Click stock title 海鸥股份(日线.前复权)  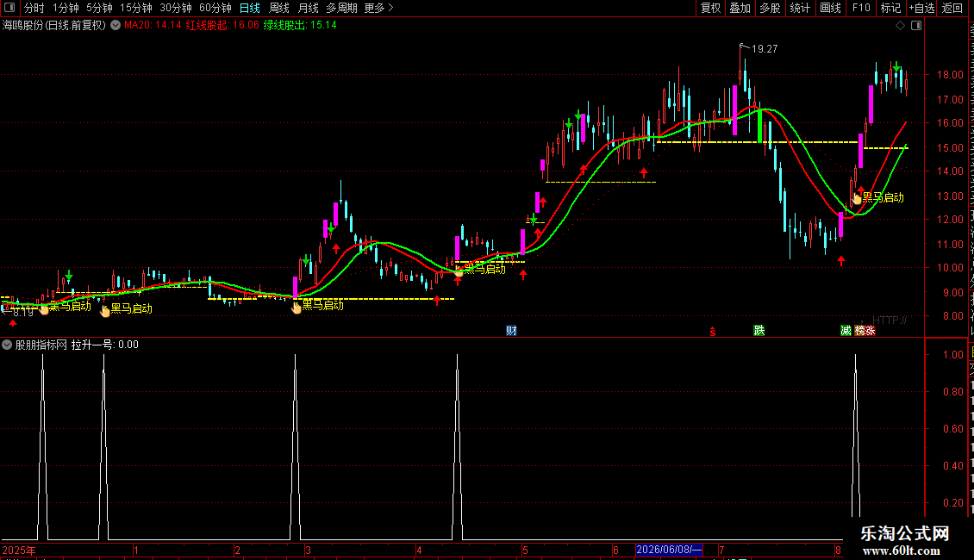54,26
